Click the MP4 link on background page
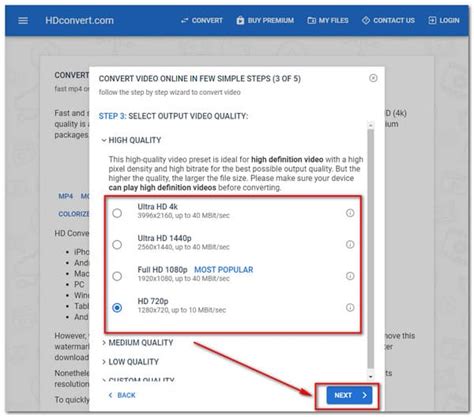 (66, 196)
